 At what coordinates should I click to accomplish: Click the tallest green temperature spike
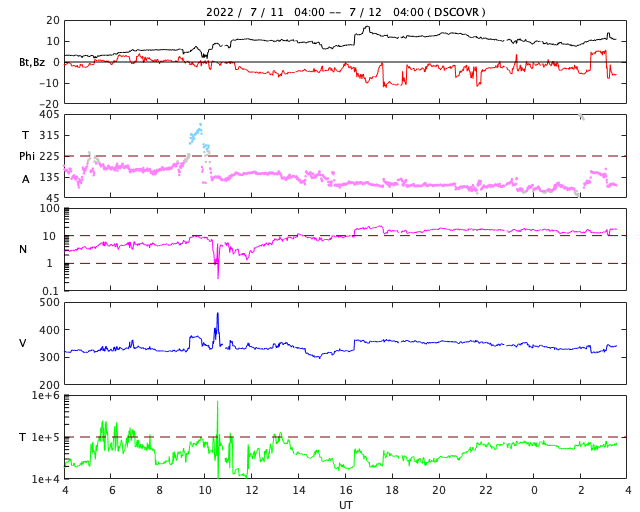218,402
